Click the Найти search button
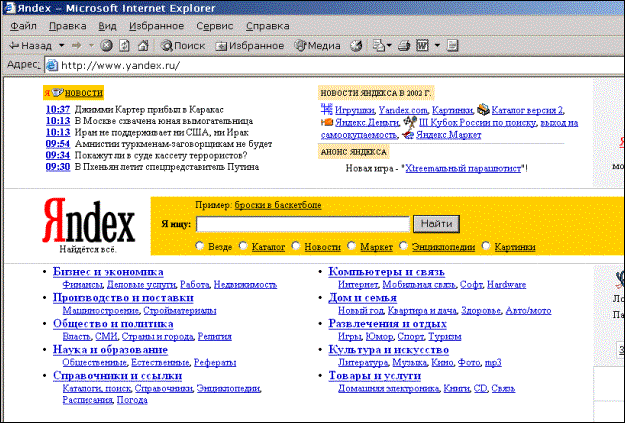This screenshot has width=625, height=423. click(436, 224)
